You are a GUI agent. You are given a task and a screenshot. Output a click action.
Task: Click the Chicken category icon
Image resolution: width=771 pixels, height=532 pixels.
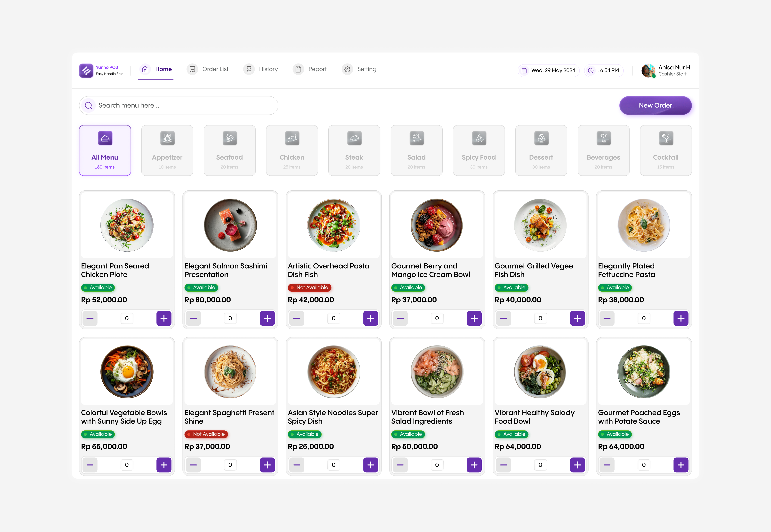pos(292,138)
